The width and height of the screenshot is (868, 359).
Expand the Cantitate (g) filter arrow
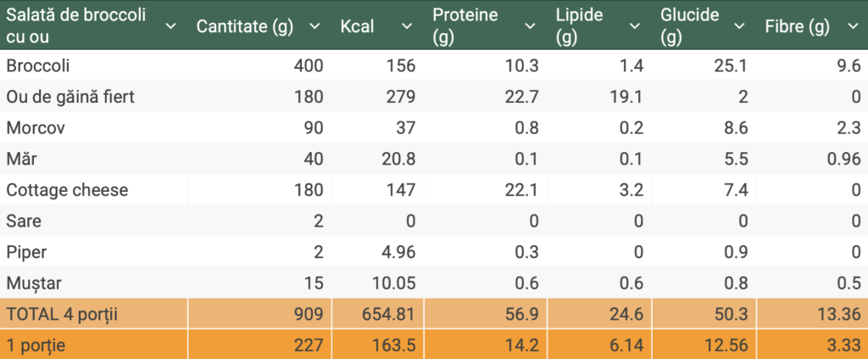tap(315, 25)
